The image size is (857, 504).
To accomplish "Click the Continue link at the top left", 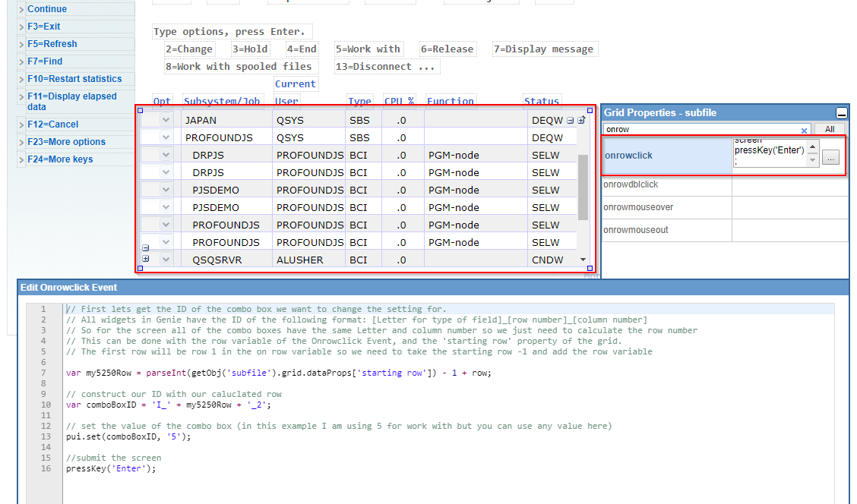I will [x=46, y=8].
